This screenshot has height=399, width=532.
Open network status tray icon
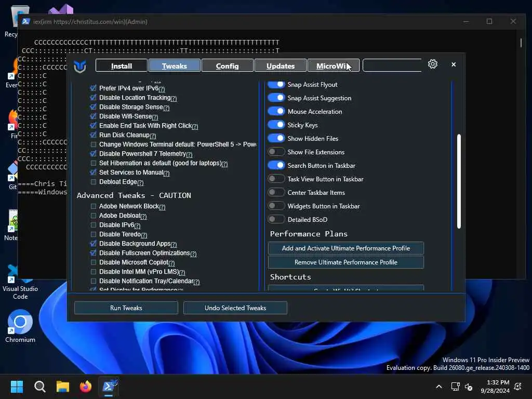(x=455, y=387)
